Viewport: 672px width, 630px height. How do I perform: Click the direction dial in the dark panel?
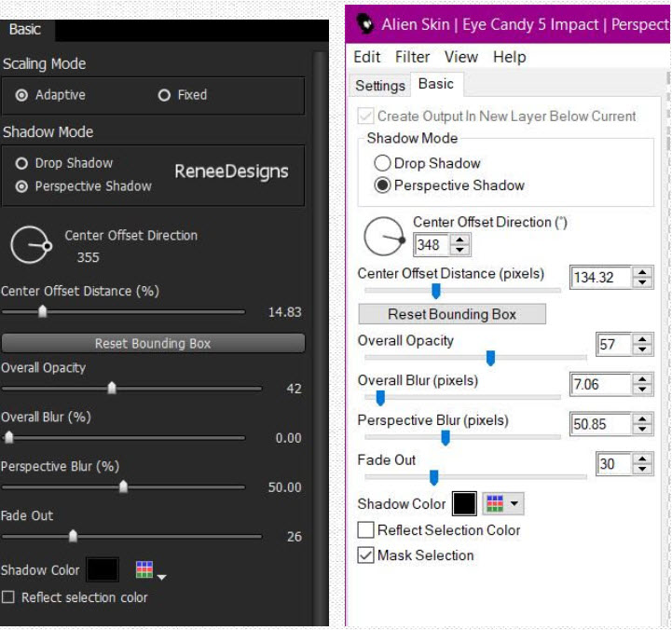coord(31,245)
